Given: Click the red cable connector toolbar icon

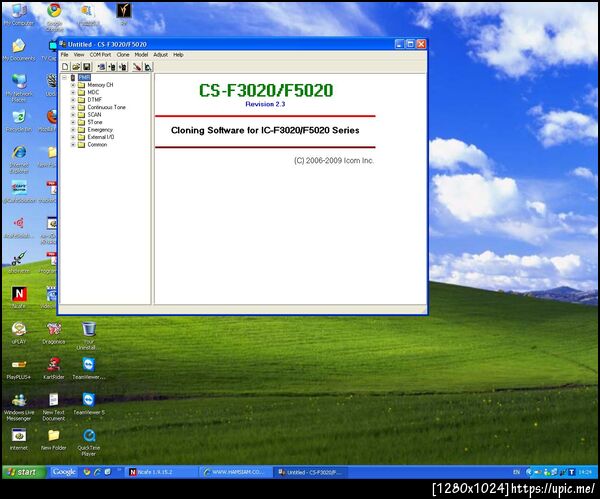Looking at the screenshot, I should pos(137,67).
